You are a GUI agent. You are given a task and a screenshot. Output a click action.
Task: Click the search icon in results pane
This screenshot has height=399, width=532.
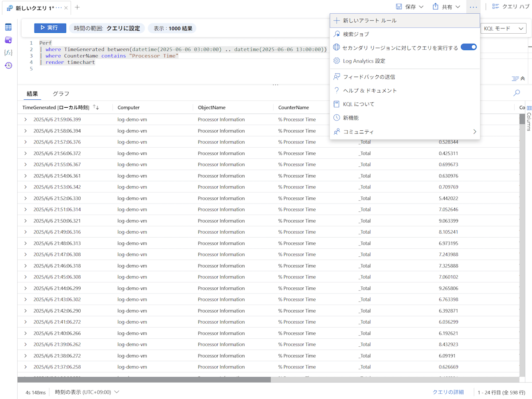516,93
